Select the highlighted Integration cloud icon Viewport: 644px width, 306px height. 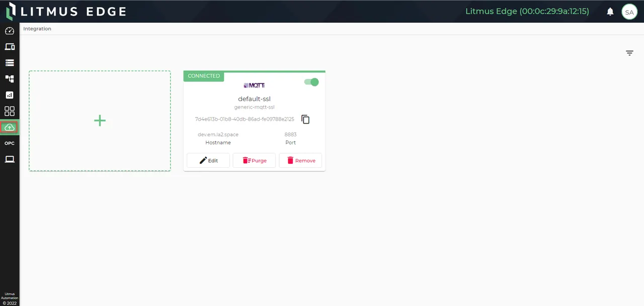pyautogui.click(x=10, y=127)
